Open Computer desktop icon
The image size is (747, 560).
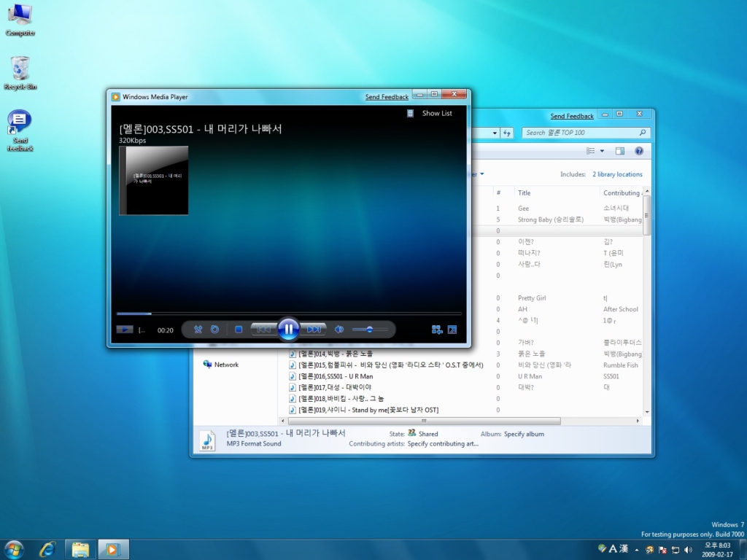point(20,20)
